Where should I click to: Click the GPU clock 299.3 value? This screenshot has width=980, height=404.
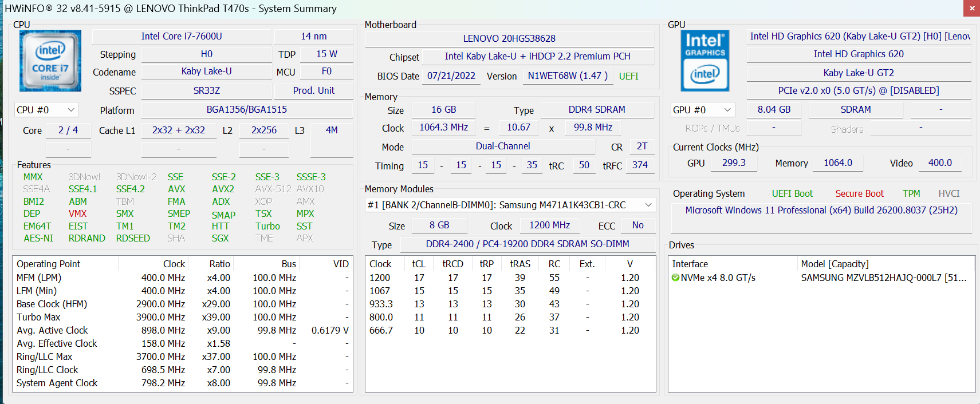[x=734, y=163]
